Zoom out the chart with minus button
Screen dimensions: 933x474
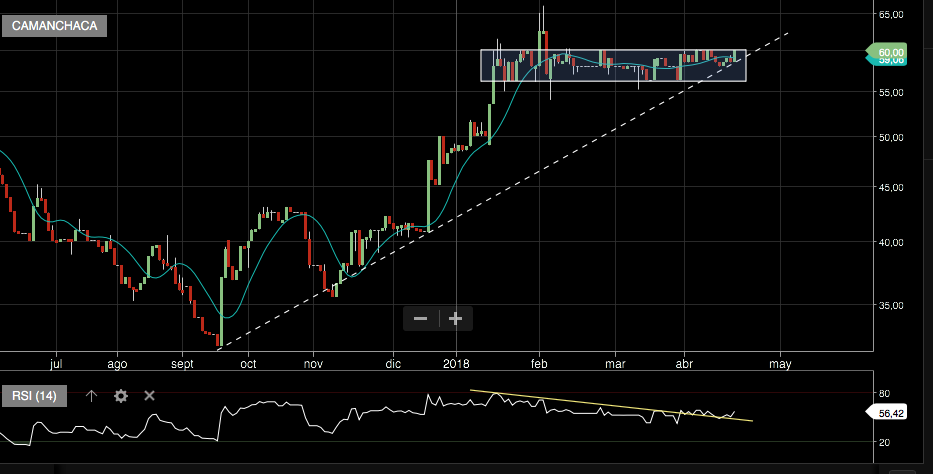pyautogui.click(x=421, y=319)
